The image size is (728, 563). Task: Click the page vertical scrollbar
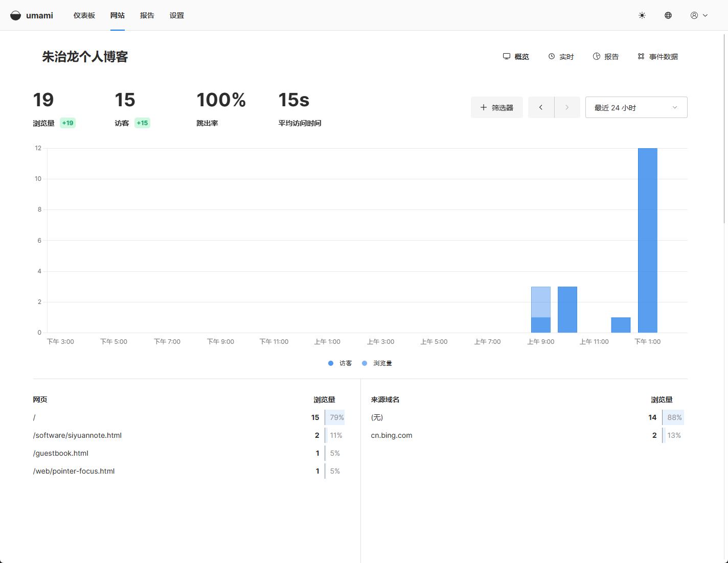725,128
